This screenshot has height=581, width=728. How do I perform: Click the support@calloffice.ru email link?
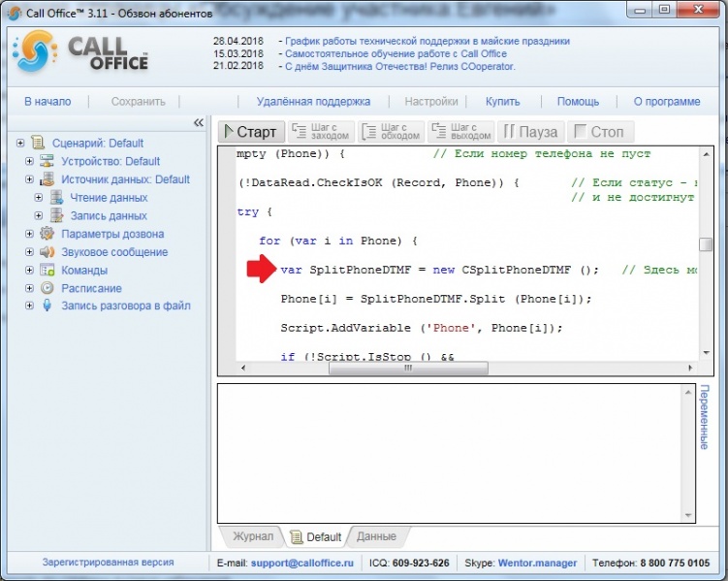point(301,563)
